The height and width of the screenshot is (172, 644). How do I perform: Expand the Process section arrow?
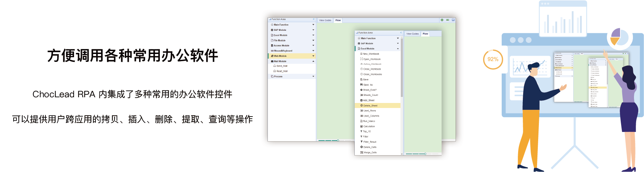click(x=313, y=77)
